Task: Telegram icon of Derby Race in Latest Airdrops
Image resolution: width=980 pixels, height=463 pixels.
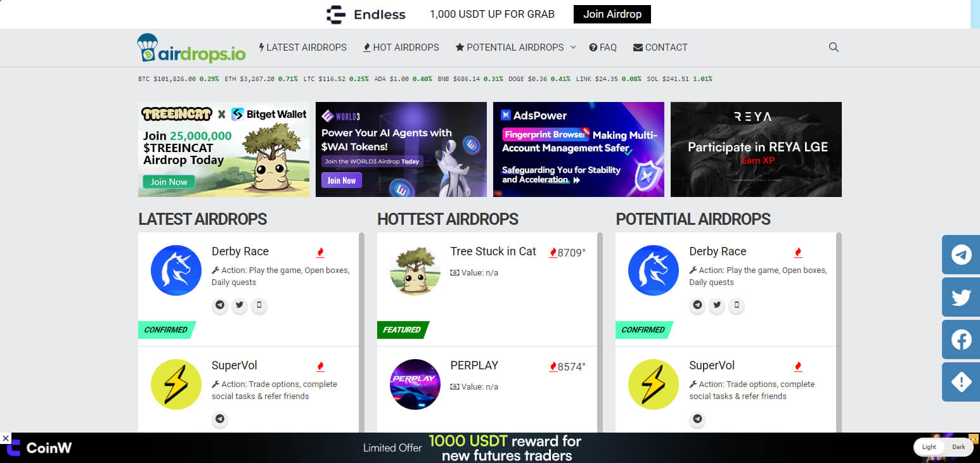Action: tap(220, 305)
